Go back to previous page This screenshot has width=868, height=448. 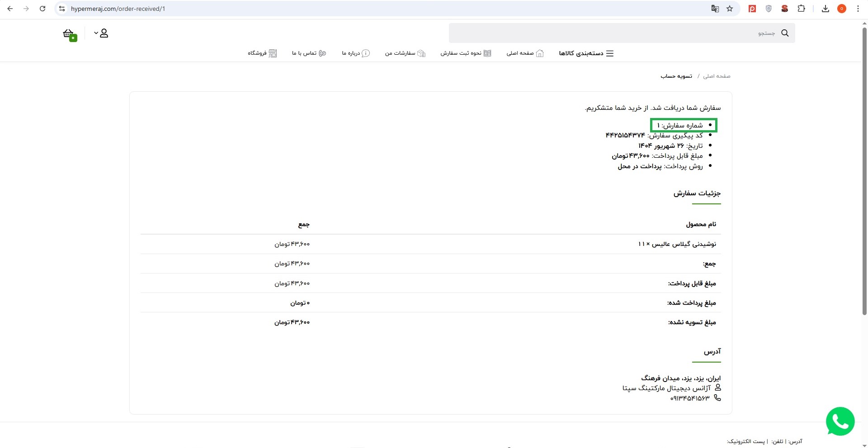[x=10, y=9]
